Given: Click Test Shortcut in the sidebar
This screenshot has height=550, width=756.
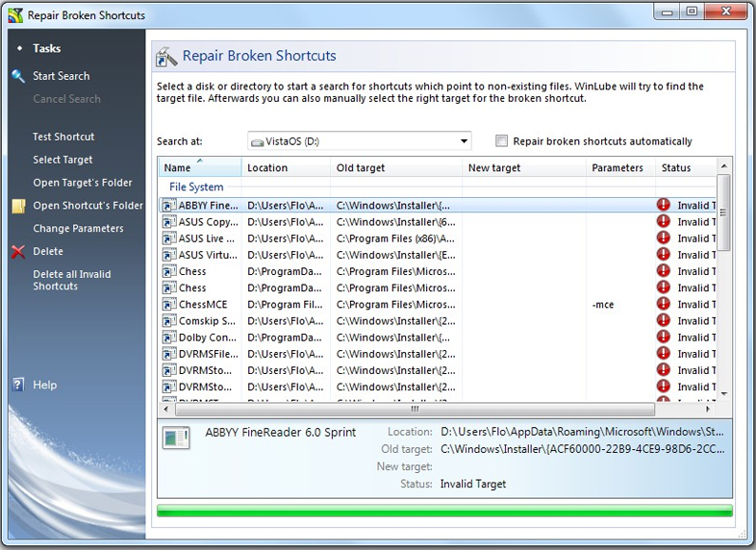Looking at the screenshot, I should [x=63, y=137].
